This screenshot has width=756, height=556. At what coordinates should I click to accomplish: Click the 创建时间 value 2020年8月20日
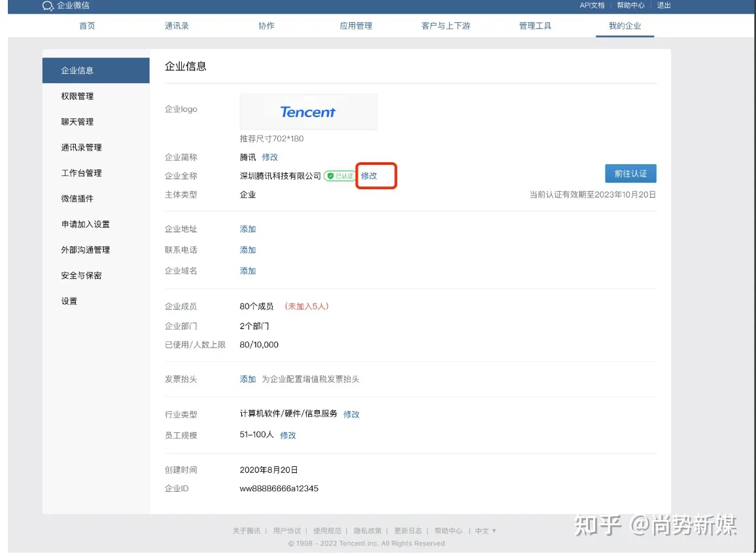point(269,470)
